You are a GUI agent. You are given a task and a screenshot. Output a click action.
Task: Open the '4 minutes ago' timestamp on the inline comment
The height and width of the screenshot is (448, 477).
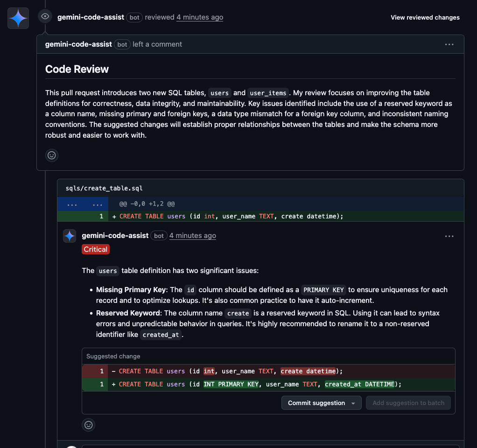pos(193,236)
